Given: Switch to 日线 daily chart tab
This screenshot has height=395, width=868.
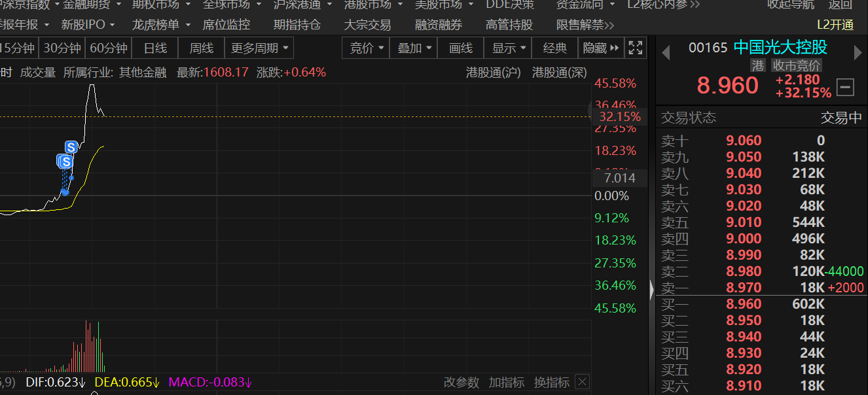Looking at the screenshot, I should [x=155, y=48].
